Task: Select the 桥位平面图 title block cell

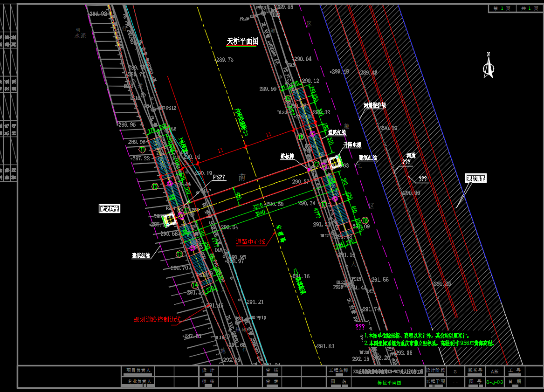Action: click(388, 382)
